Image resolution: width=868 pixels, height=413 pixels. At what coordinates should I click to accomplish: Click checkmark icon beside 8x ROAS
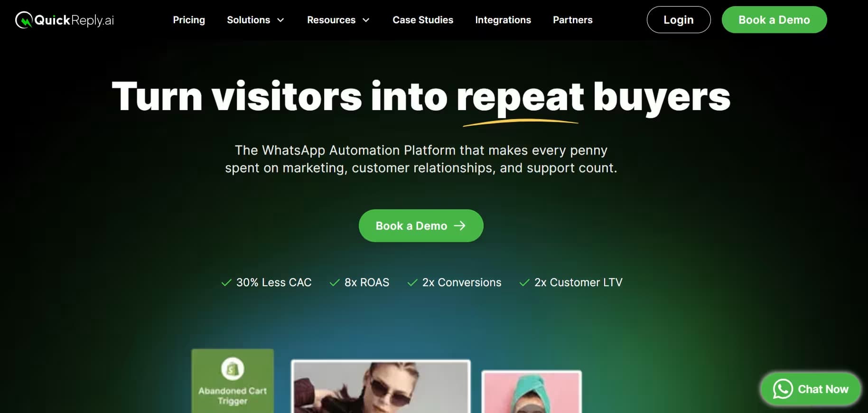335,282
